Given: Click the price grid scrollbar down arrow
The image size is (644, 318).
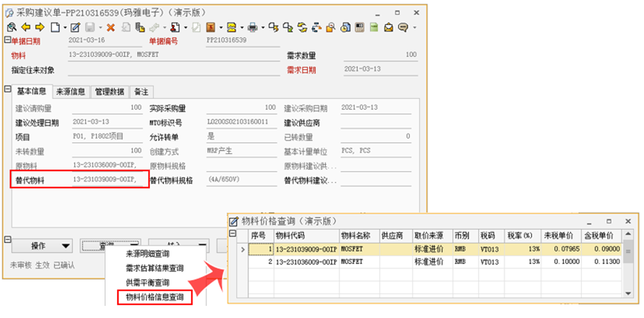Looking at the screenshot, I should [629, 293].
